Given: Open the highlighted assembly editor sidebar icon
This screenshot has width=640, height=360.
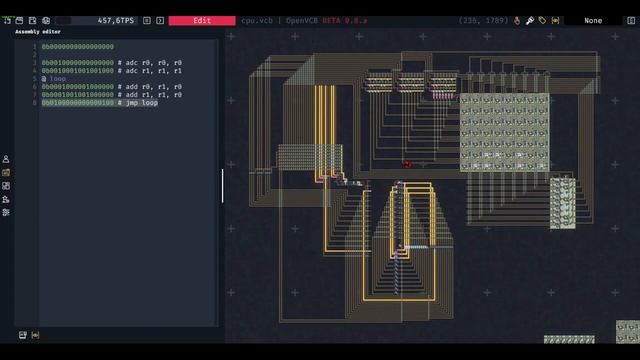Looking at the screenshot, I should [6, 173].
